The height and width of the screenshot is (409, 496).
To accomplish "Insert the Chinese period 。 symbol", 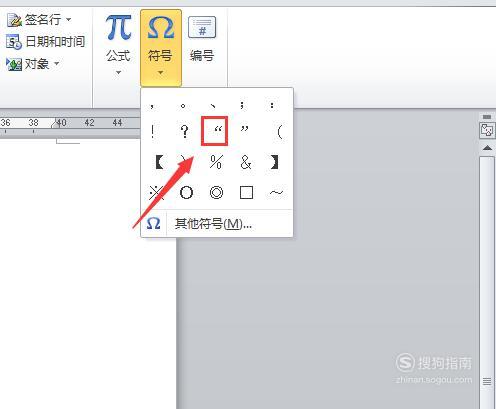I will click(183, 106).
